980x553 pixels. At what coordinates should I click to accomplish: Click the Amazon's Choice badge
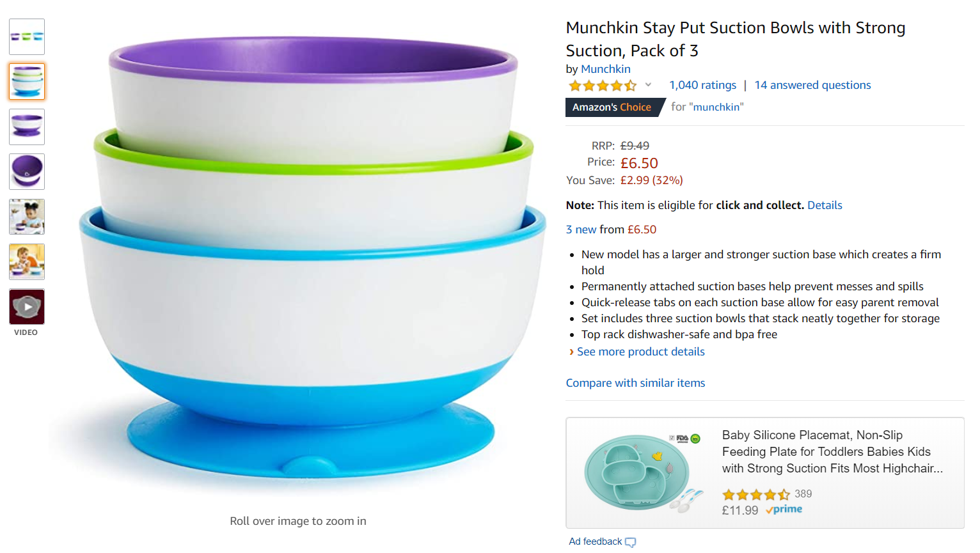point(612,107)
